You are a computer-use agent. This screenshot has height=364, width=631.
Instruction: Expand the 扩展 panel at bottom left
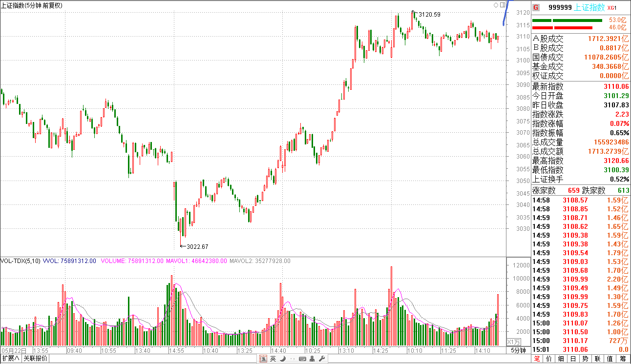pos(11,359)
